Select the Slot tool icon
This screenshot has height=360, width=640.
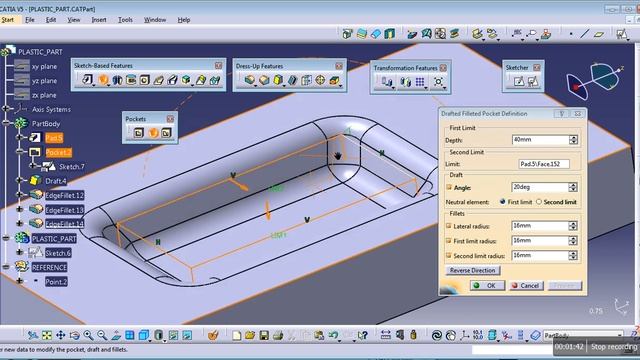pyautogui.click(x=173, y=80)
